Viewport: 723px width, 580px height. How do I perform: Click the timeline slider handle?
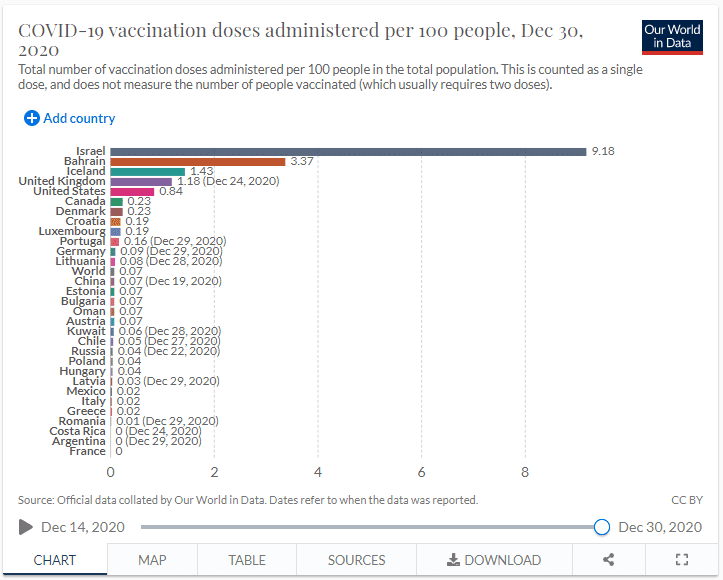(x=602, y=527)
